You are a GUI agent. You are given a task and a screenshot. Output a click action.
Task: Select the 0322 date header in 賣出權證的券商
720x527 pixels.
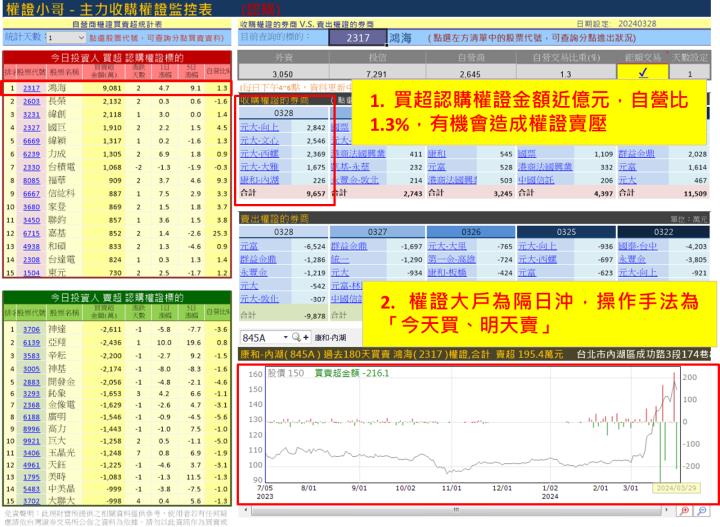[x=664, y=232]
